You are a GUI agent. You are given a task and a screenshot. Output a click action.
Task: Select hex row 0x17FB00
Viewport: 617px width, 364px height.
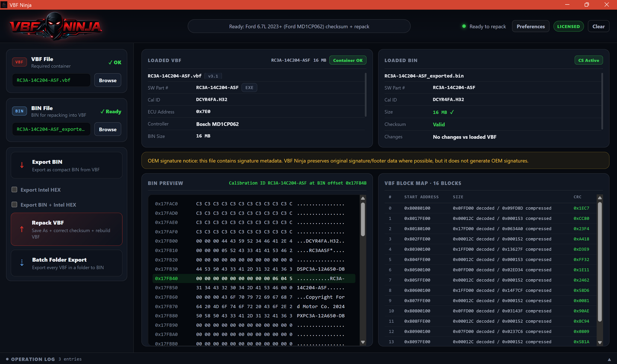pos(254,241)
